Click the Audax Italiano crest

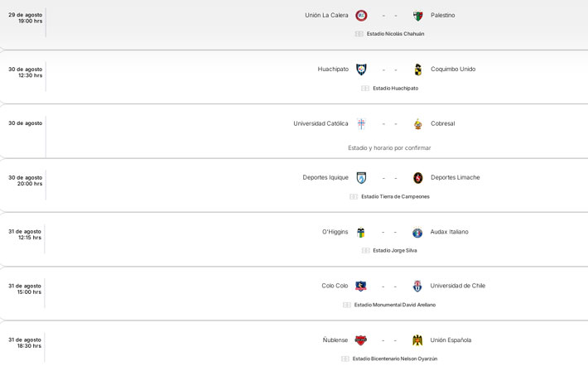(417, 232)
